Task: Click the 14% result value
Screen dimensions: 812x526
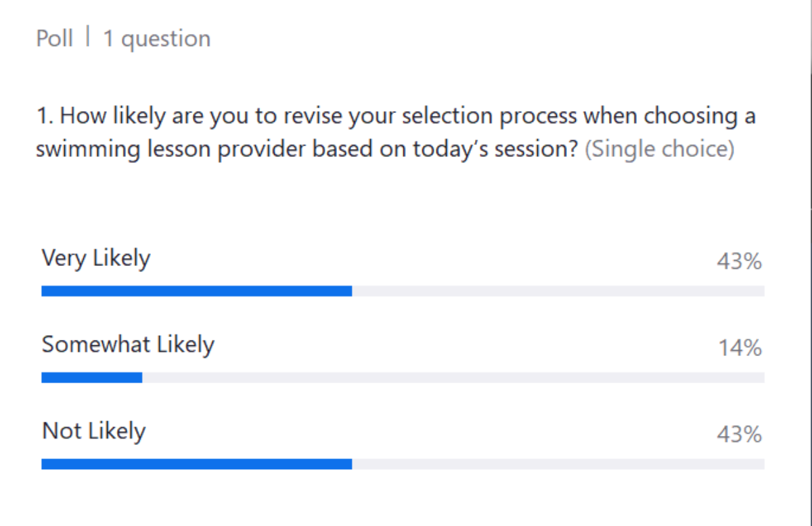Action: point(740,348)
